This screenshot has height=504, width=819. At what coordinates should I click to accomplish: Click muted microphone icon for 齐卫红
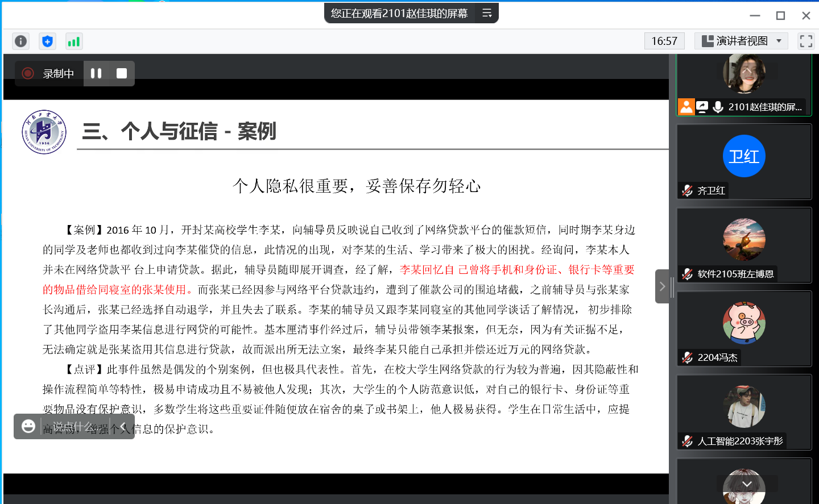[687, 190]
